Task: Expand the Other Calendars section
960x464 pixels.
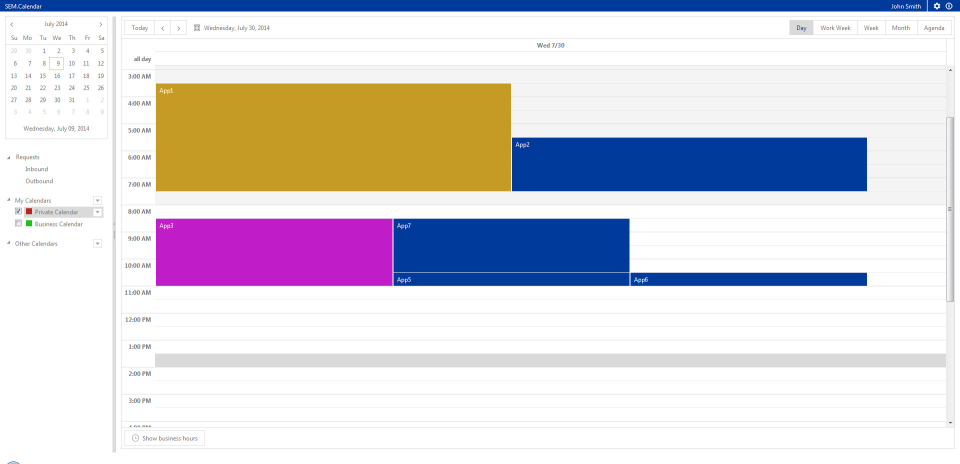Action: 9,244
